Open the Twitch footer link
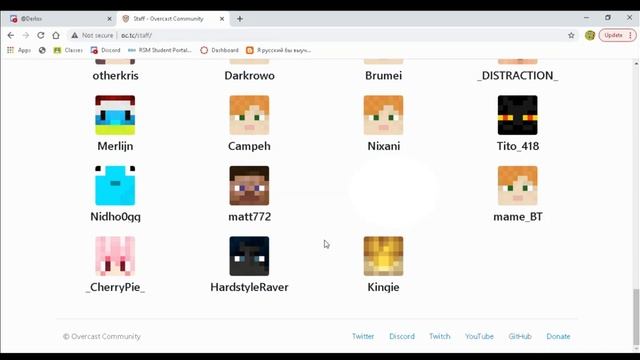Image resolution: width=640 pixels, height=360 pixels. [440, 336]
